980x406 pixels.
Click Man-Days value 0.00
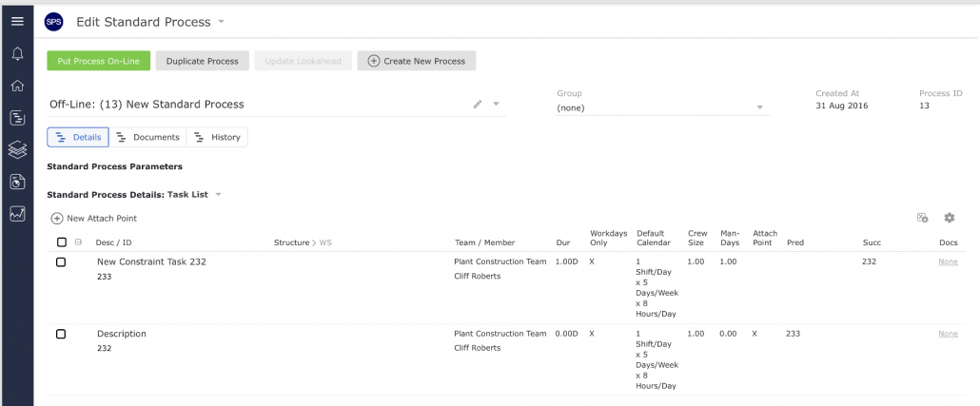pyautogui.click(x=728, y=334)
